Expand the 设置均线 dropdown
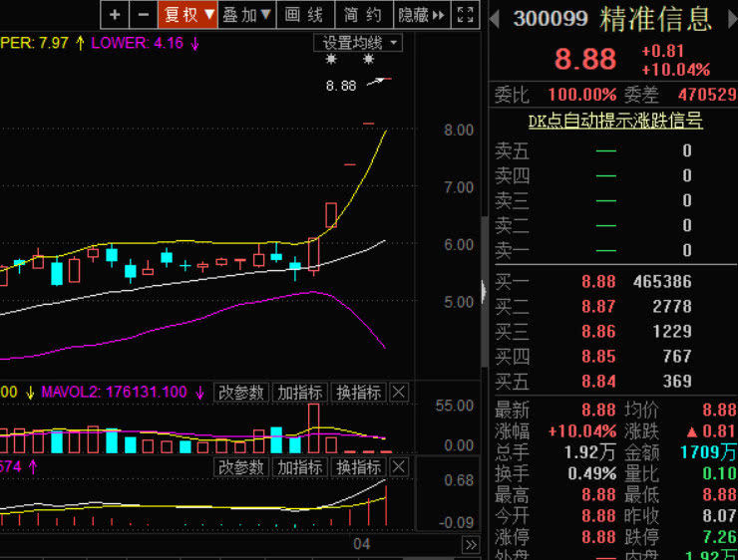The image size is (738, 560). [x=359, y=42]
